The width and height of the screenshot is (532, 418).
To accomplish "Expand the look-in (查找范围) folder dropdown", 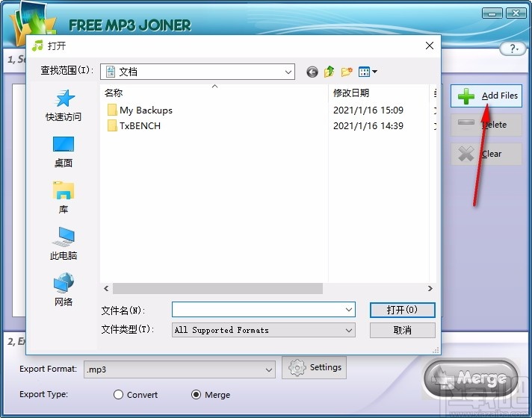I will tap(288, 72).
